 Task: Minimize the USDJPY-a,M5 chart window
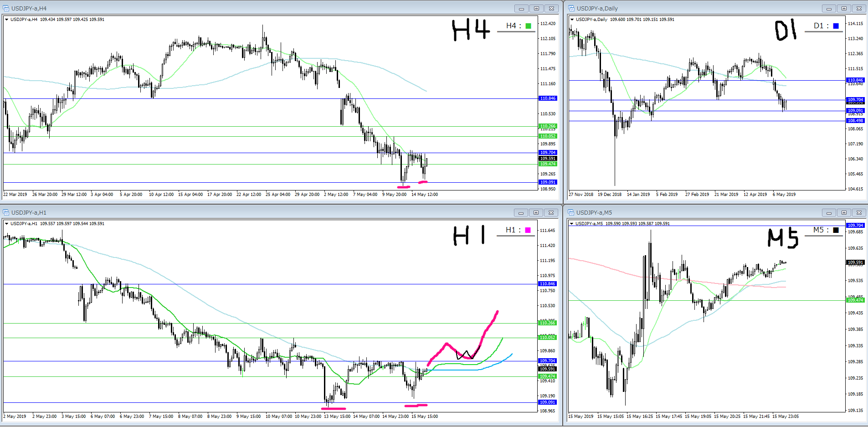[x=829, y=212]
